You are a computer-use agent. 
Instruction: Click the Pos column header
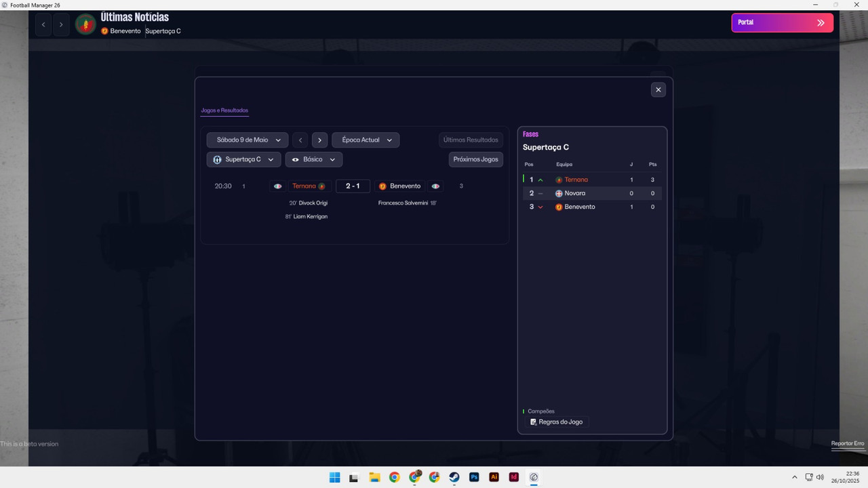tap(529, 164)
